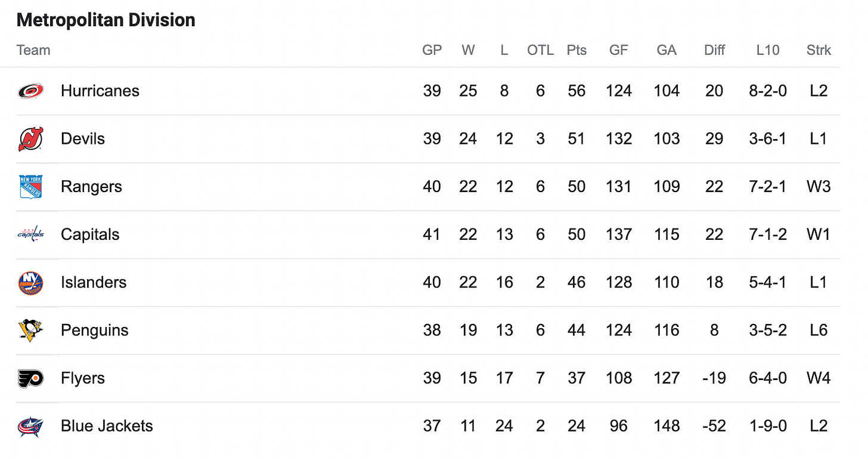Click the Capitals team logo
Viewport: 868px width, 460px height.
pos(30,234)
